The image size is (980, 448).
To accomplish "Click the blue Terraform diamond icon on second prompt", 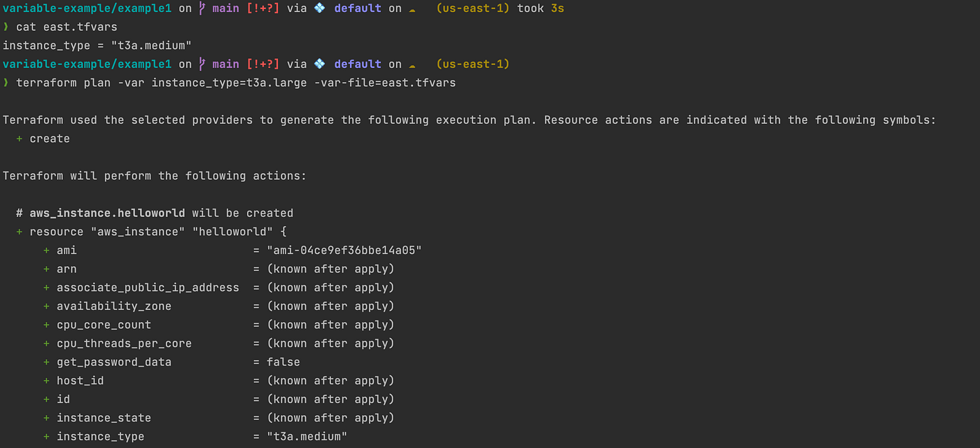I will click(x=320, y=64).
